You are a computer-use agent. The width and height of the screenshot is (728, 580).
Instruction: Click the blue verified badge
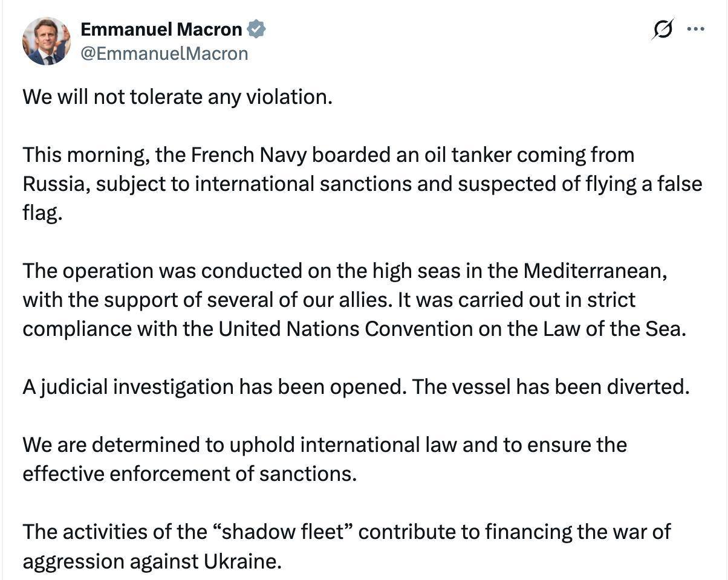[x=256, y=29]
